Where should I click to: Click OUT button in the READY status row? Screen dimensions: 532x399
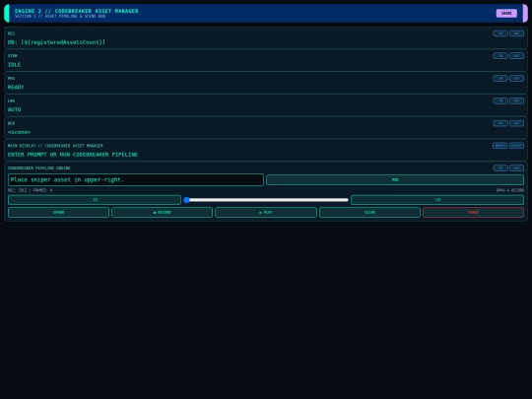tap(516, 79)
